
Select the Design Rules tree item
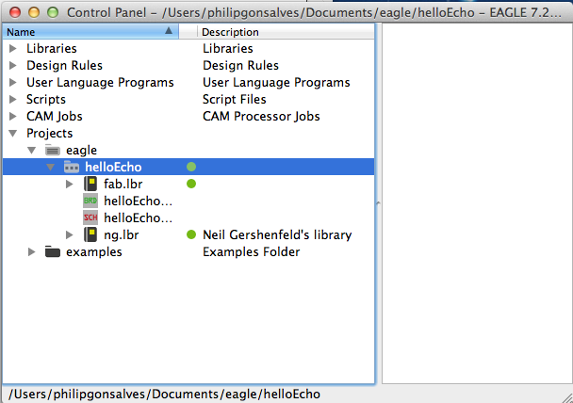(64, 65)
